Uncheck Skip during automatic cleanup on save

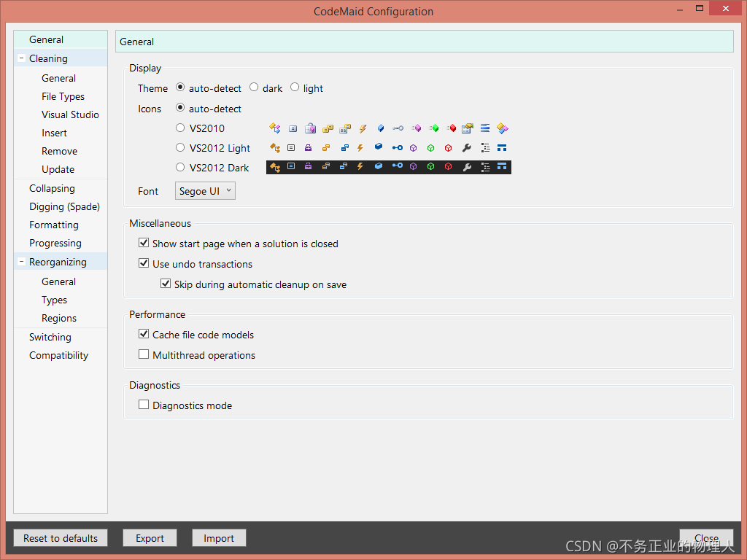point(166,284)
